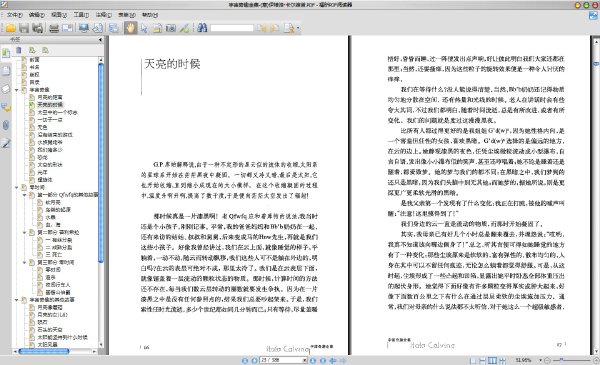Select the Hand tool
The height and width of the screenshot is (365, 600).
click(130, 28)
